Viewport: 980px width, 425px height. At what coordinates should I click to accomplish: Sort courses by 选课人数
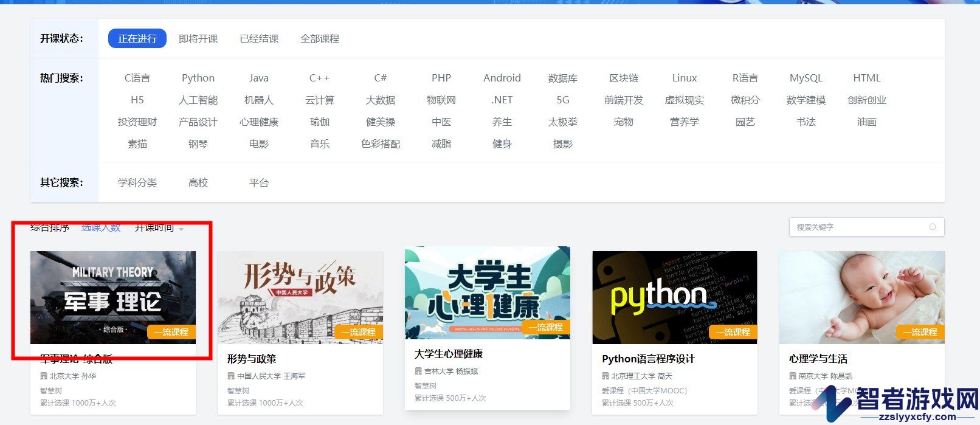coord(101,227)
